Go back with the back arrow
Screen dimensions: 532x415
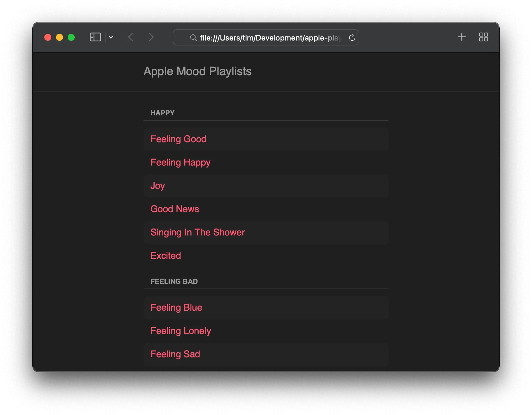click(131, 37)
